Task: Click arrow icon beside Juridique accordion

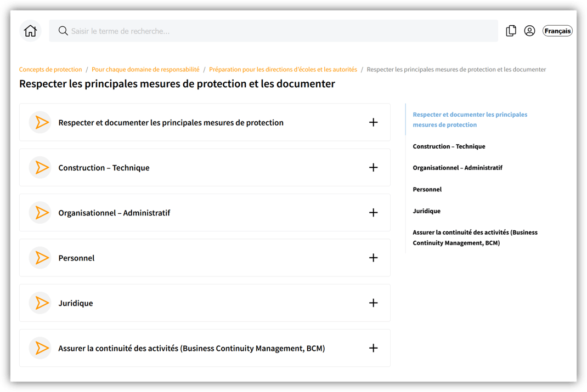Action: pos(40,303)
